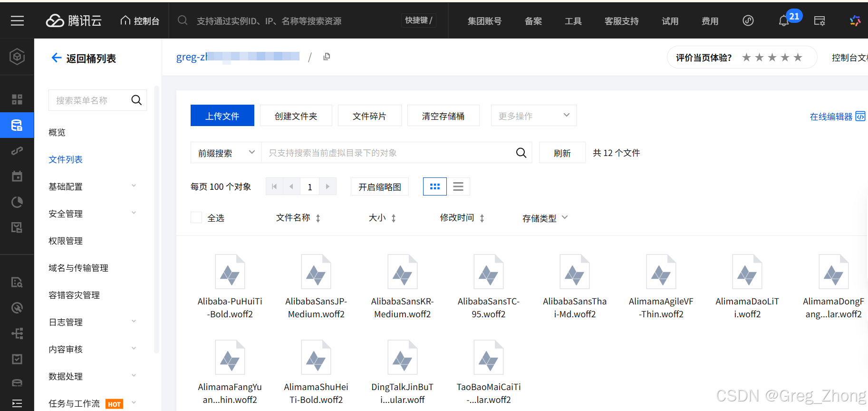Click the pie chart sidebar icon
The width and height of the screenshot is (868, 411).
click(x=17, y=202)
